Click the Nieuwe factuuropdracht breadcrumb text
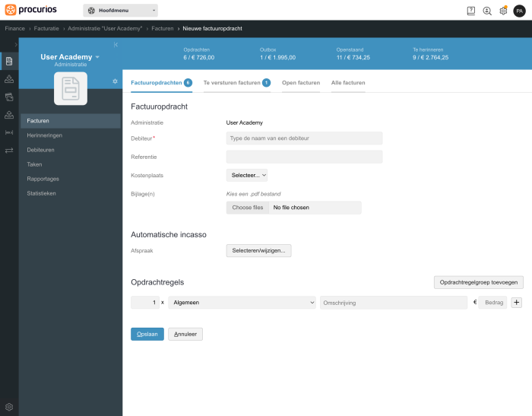532x416 pixels. [x=212, y=29]
